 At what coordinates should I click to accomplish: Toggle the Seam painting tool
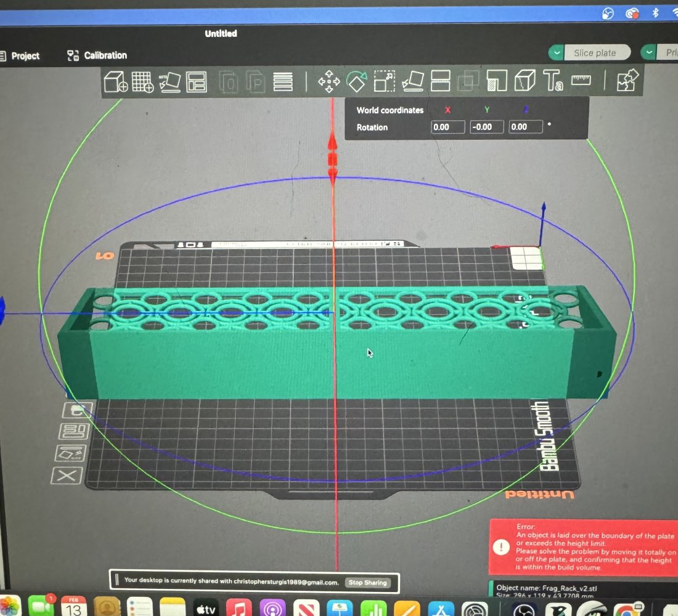tap(525, 81)
